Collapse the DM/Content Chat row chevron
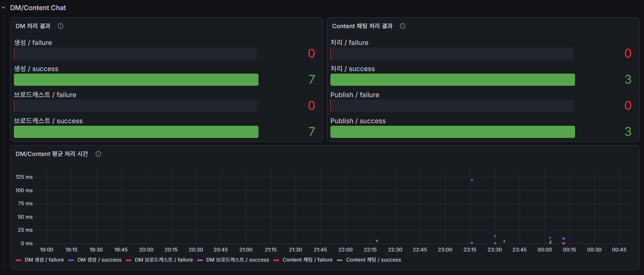 click(x=3, y=8)
